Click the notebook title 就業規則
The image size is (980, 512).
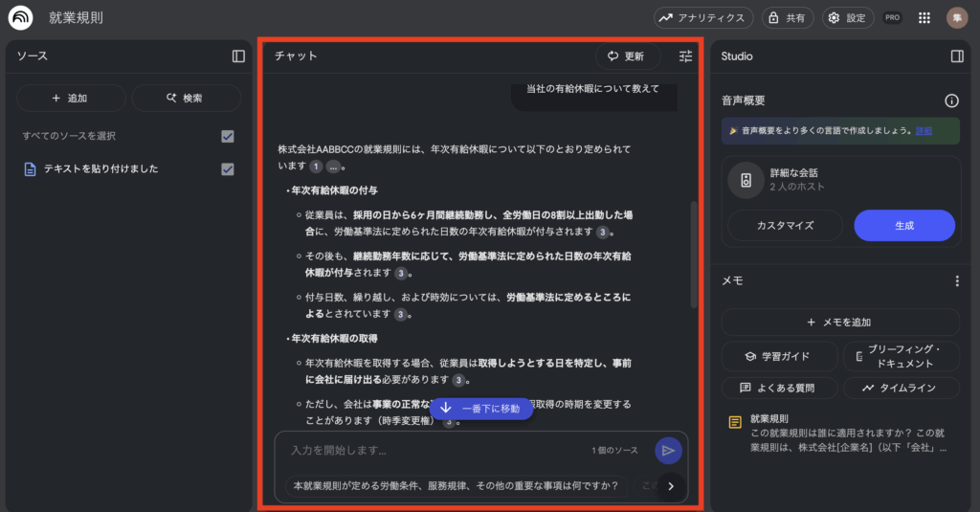pos(76,17)
